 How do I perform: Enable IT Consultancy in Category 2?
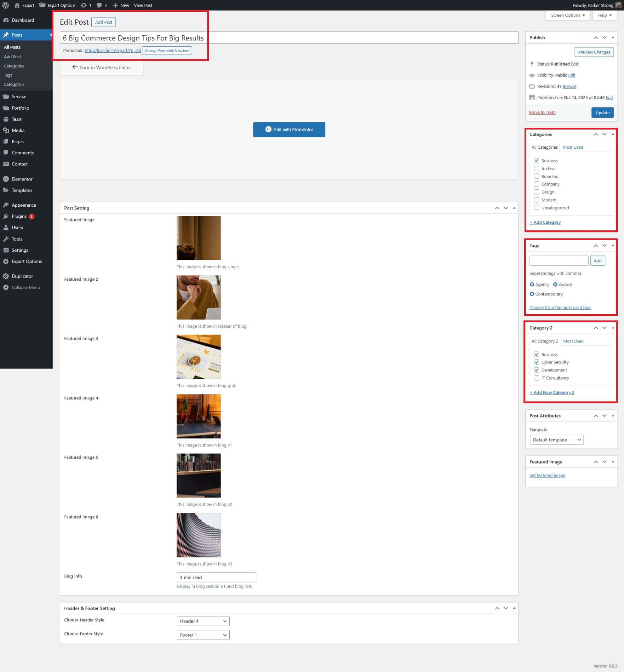536,378
